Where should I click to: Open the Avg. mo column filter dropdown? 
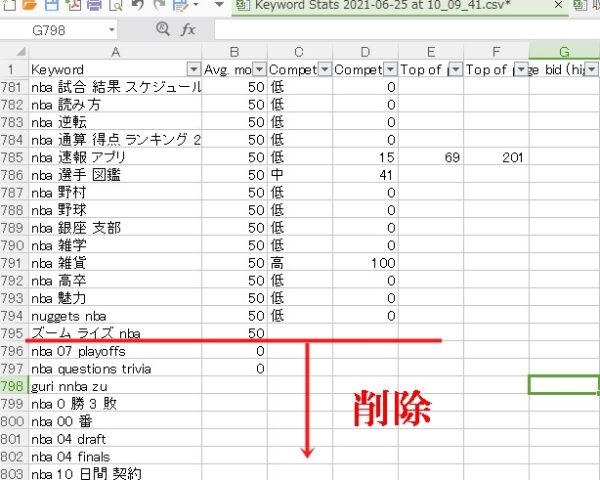pos(259,69)
